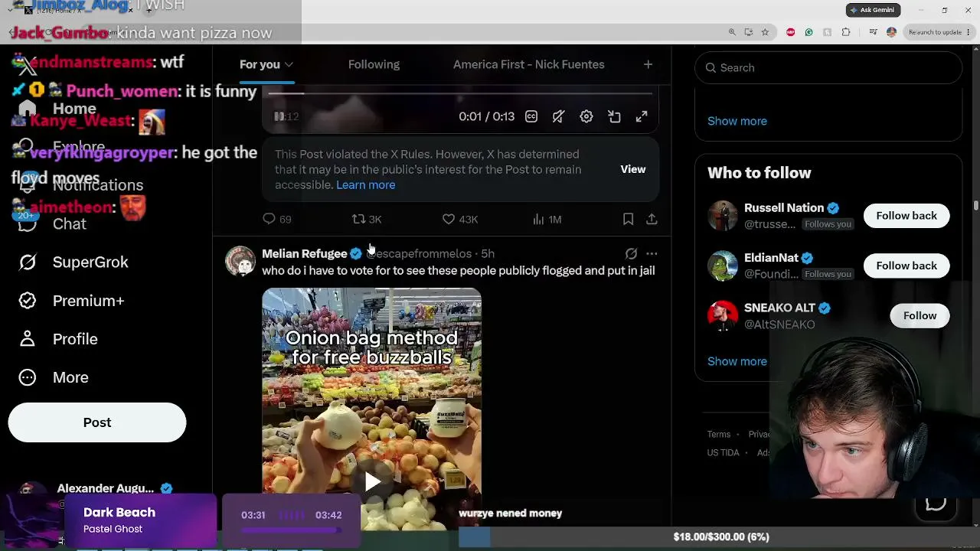Expand video to fullscreen

click(x=642, y=116)
